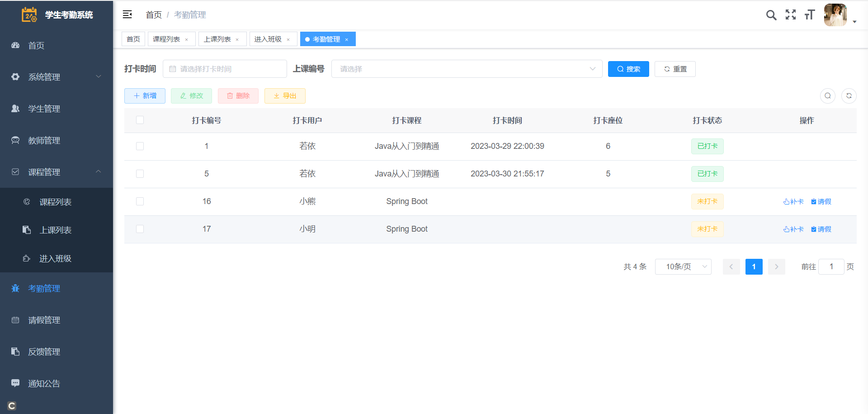Go to previous page arrow
868x414 pixels.
click(731, 266)
